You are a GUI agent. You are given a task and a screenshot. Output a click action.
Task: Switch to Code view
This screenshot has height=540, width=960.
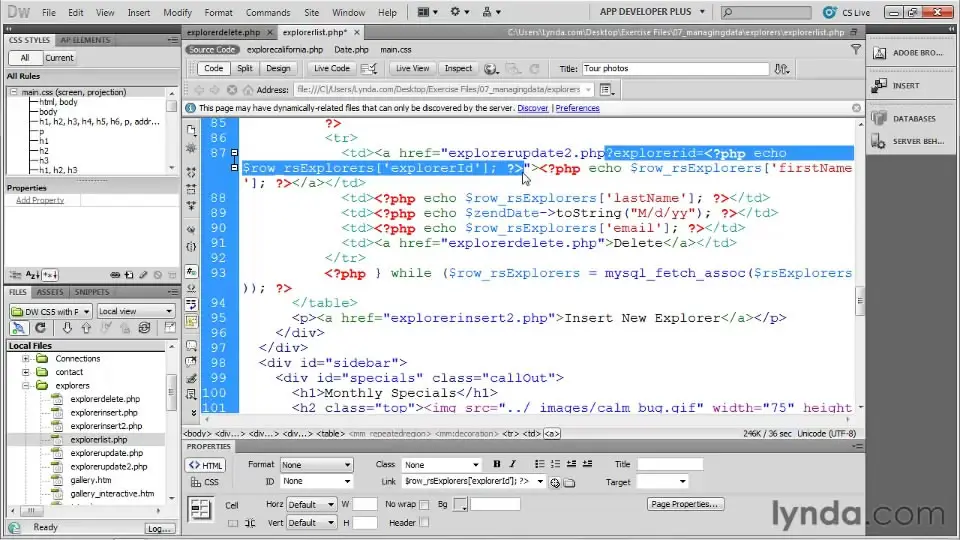point(213,69)
